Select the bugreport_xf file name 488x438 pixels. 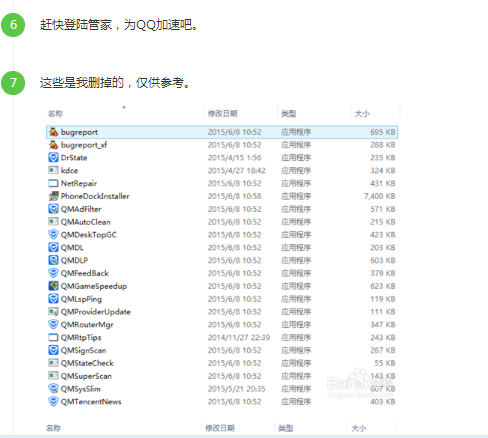84,145
